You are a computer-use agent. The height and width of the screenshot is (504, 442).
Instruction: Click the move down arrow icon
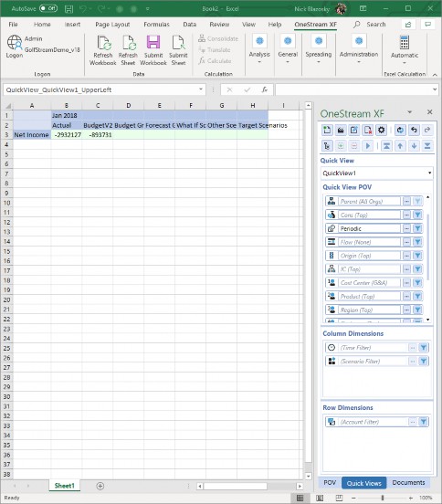pos(414,146)
